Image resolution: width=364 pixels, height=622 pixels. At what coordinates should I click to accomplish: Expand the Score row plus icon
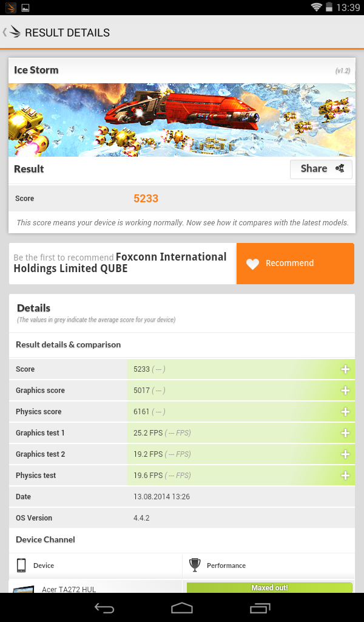tap(345, 369)
